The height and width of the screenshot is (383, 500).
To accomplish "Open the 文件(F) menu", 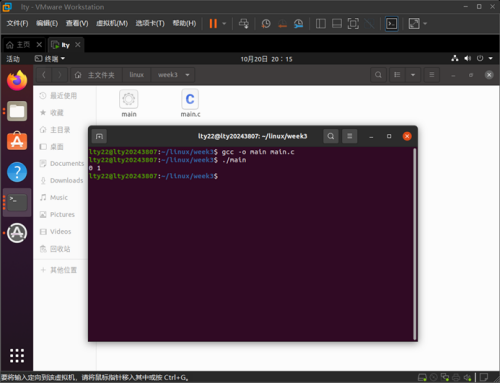I will pos(17,23).
